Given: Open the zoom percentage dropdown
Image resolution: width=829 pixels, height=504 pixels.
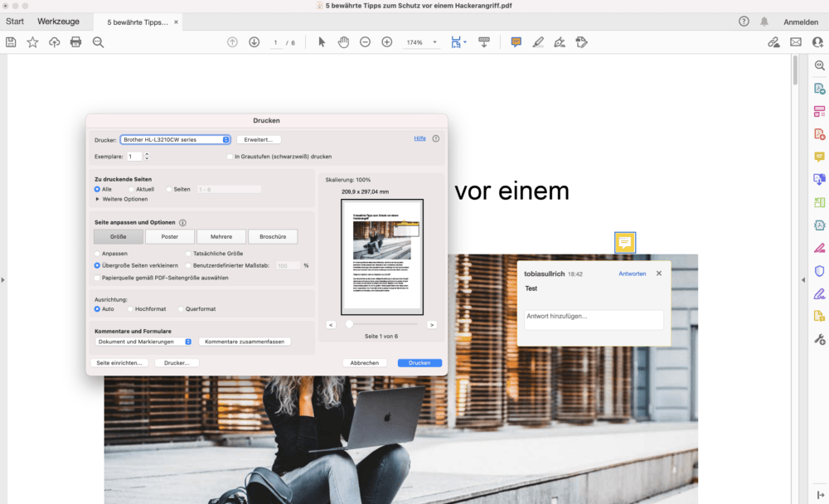Looking at the screenshot, I should pos(434,42).
